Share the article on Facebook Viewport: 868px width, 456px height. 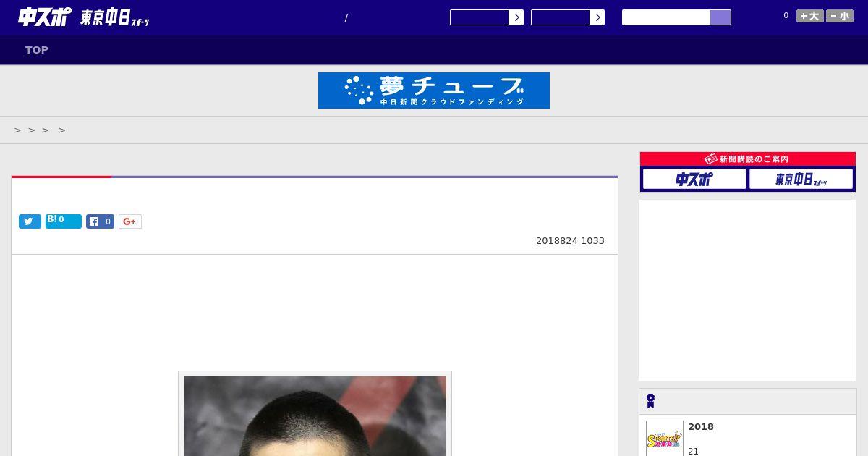coord(100,221)
